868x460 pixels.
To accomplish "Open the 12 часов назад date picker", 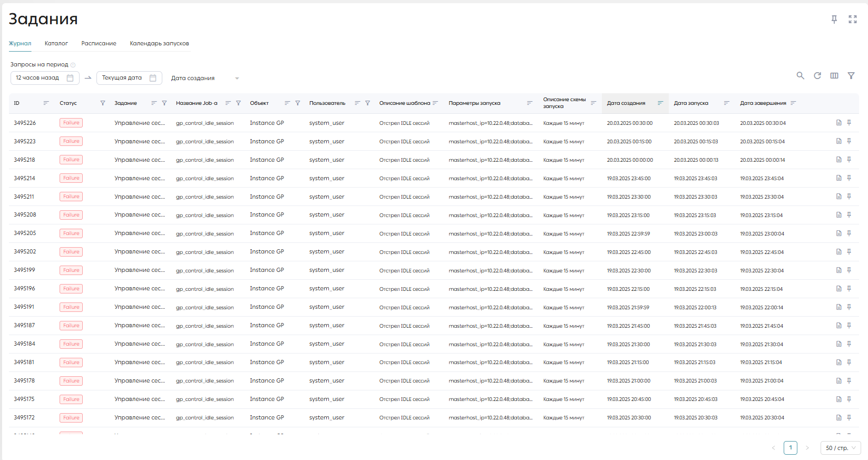I will coord(45,78).
